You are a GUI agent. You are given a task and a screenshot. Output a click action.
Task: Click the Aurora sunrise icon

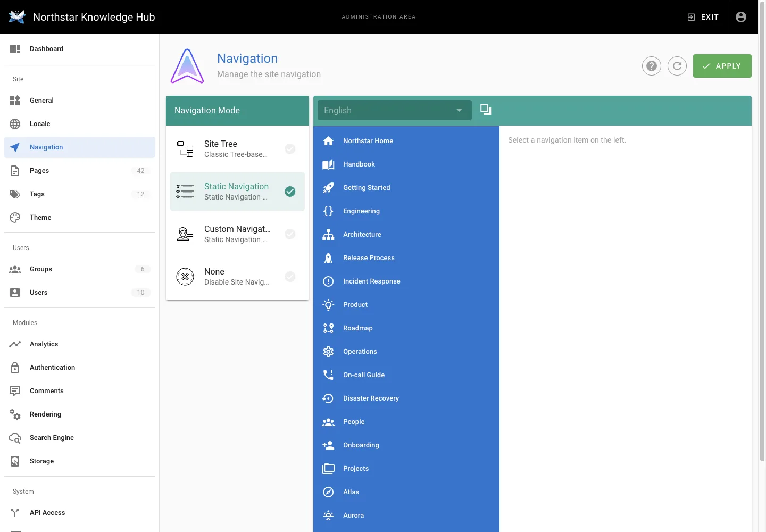click(x=328, y=516)
